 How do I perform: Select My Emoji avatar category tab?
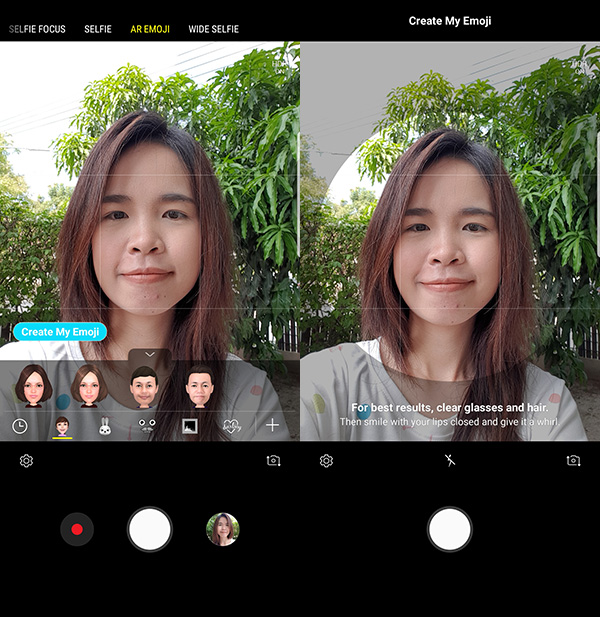click(62, 426)
